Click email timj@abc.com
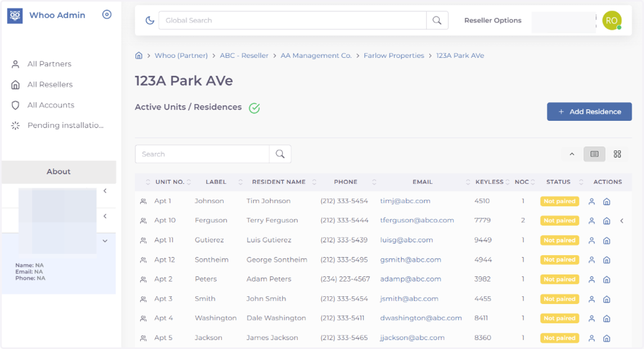 point(405,201)
